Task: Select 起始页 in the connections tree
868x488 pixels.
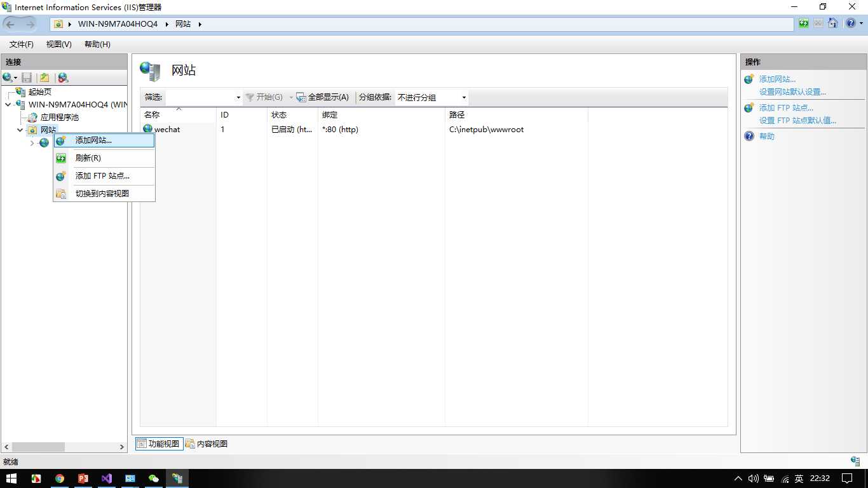Action: (39, 92)
